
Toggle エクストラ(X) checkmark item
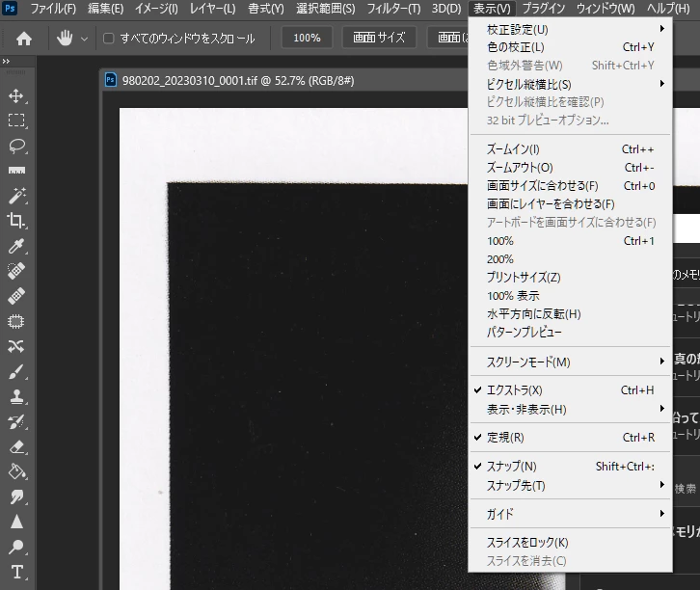570,390
